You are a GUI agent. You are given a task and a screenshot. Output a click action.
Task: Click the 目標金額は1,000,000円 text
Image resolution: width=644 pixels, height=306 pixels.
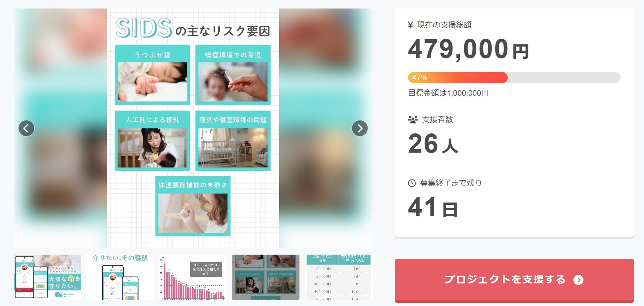pos(448,93)
